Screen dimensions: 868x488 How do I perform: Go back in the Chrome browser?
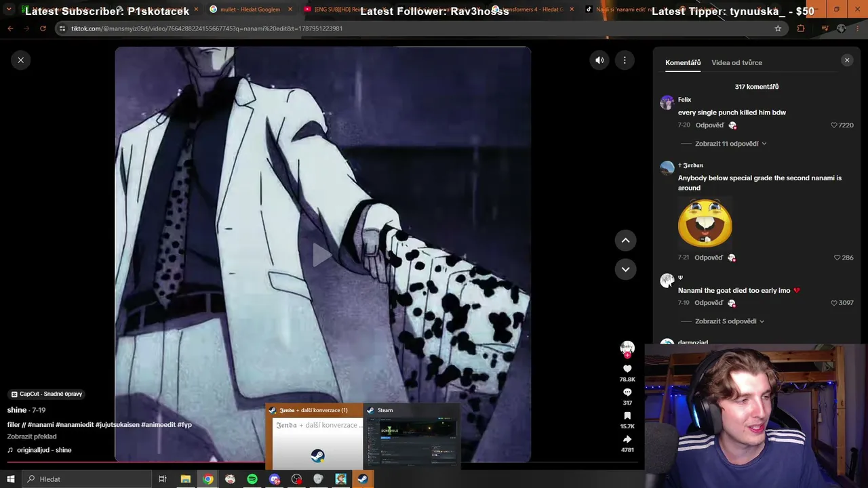tap(10, 28)
